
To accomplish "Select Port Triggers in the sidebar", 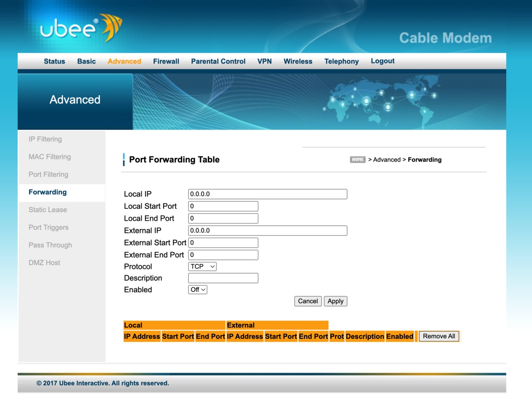I will pos(49,227).
